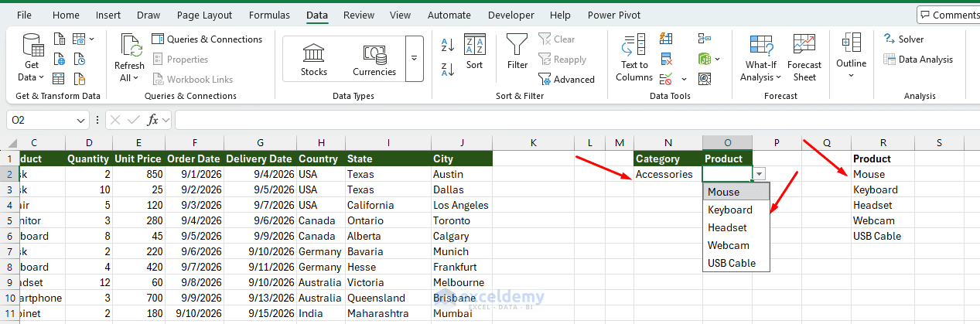The width and height of the screenshot is (980, 324).
Task: Select the Los Angeles city cell
Action: tap(461, 205)
